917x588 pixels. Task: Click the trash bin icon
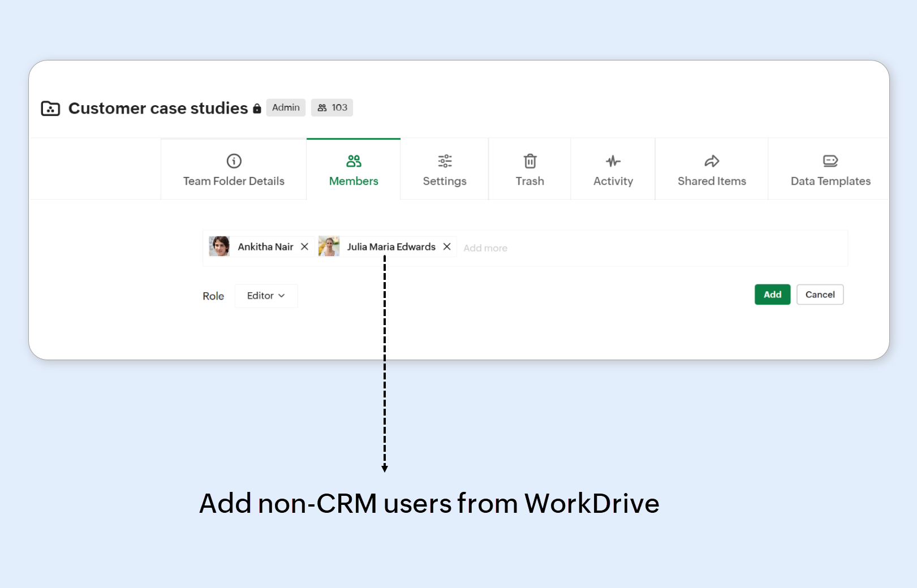pyautogui.click(x=529, y=161)
